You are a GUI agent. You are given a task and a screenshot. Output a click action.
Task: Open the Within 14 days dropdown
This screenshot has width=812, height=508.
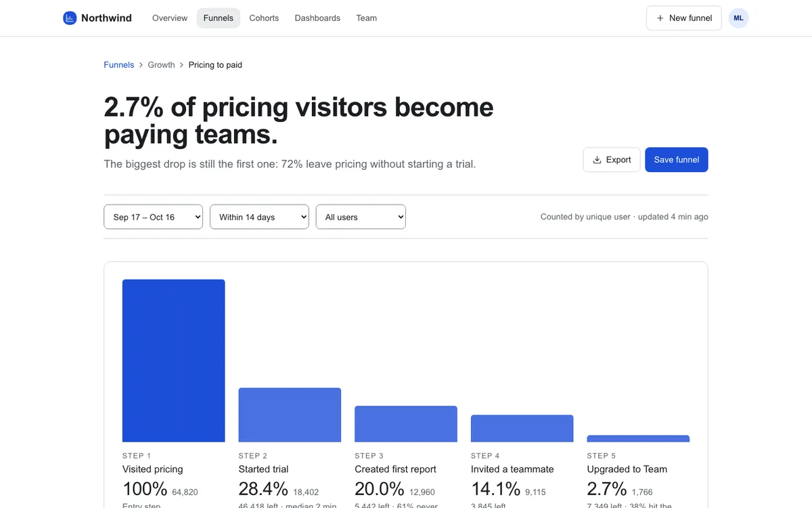(x=259, y=217)
